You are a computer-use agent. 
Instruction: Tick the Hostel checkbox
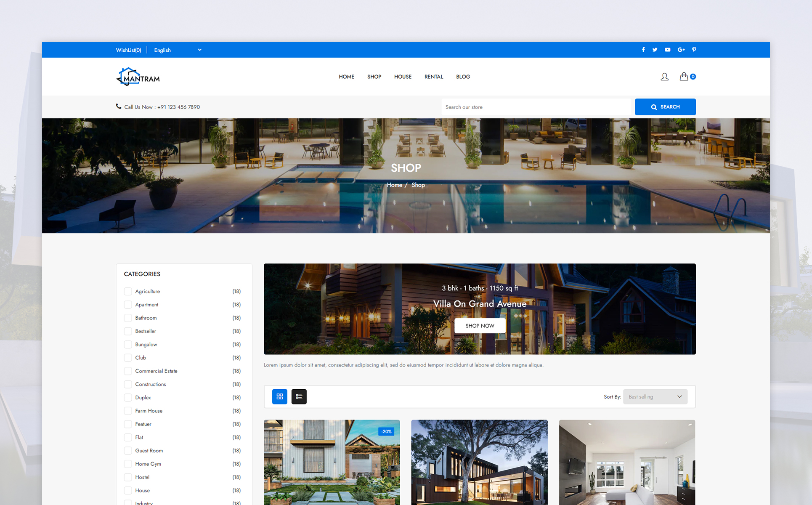tap(128, 477)
